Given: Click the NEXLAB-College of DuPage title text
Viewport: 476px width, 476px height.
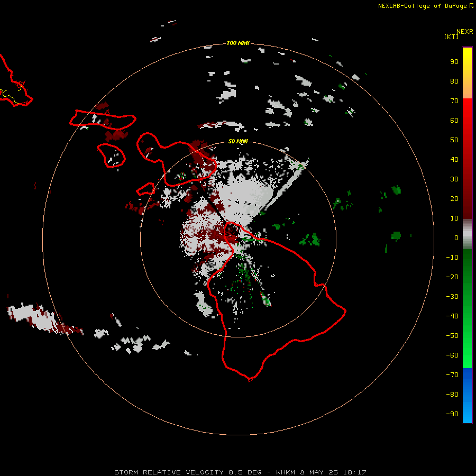Looking at the screenshot, I should coord(425,6).
